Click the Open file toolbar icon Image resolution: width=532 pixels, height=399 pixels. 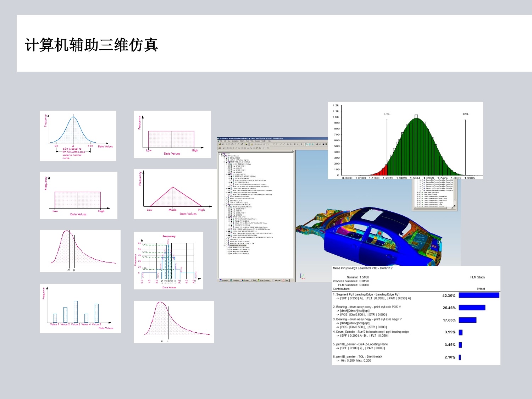click(x=220, y=144)
